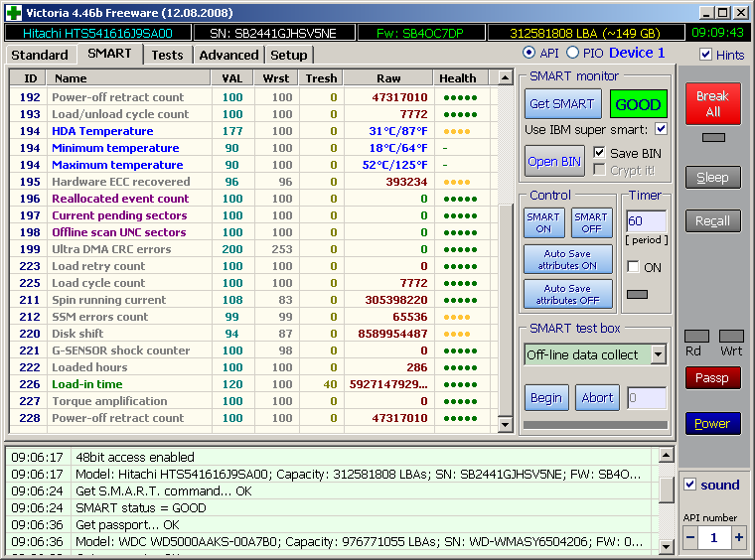Screen dimensions: 755x560
Task: Decrease API number with minus button
Action: [x=690, y=537]
